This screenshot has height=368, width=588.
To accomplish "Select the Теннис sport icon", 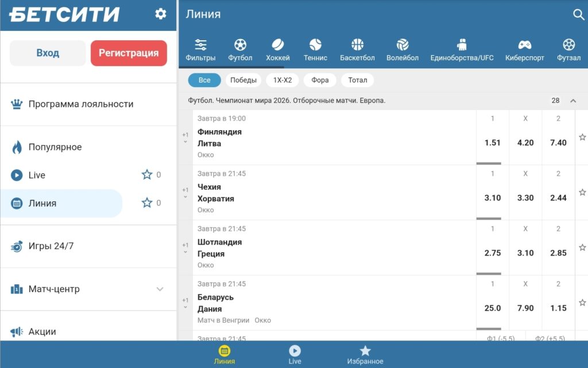I will click(x=315, y=45).
